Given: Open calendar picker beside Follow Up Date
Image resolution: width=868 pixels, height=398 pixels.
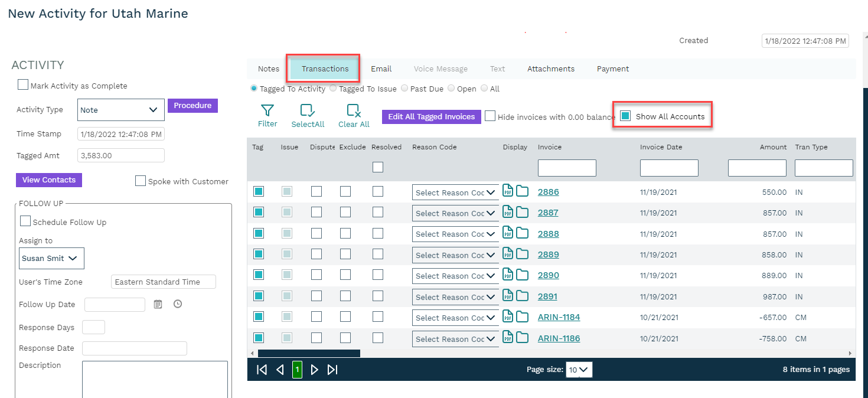Looking at the screenshot, I should click(x=158, y=304).
